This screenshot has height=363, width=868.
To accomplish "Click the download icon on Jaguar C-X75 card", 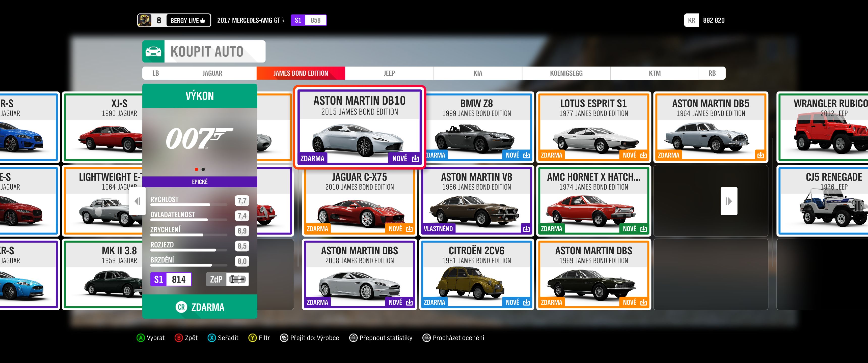I will pos(410,229).
